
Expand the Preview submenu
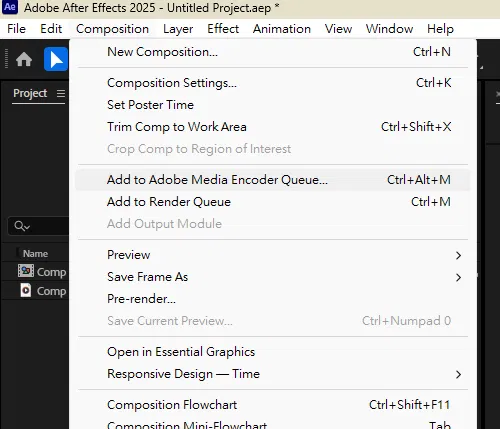tap(273, 255)
